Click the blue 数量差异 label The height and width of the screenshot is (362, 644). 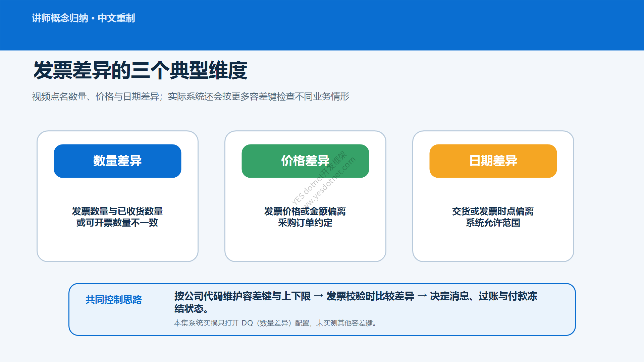[117, 161]
